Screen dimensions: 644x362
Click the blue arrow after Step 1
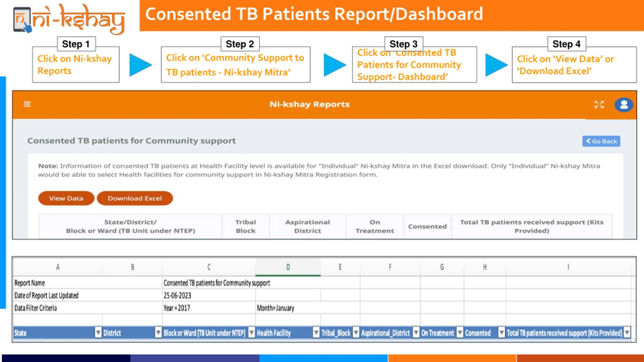(x=140, y=65)
